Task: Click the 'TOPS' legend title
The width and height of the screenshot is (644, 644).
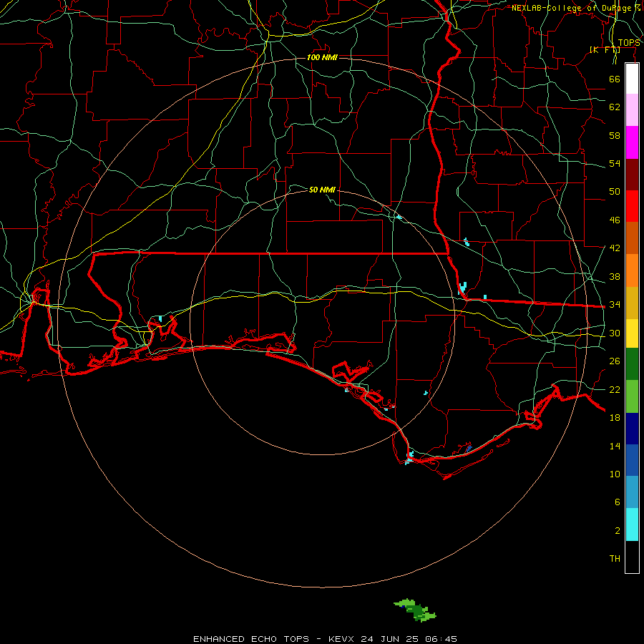Action: (x=629, y=43)
